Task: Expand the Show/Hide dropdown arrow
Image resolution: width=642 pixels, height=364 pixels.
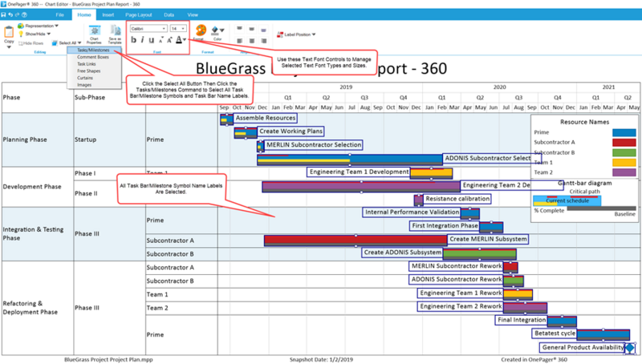Action: (49, 34)
